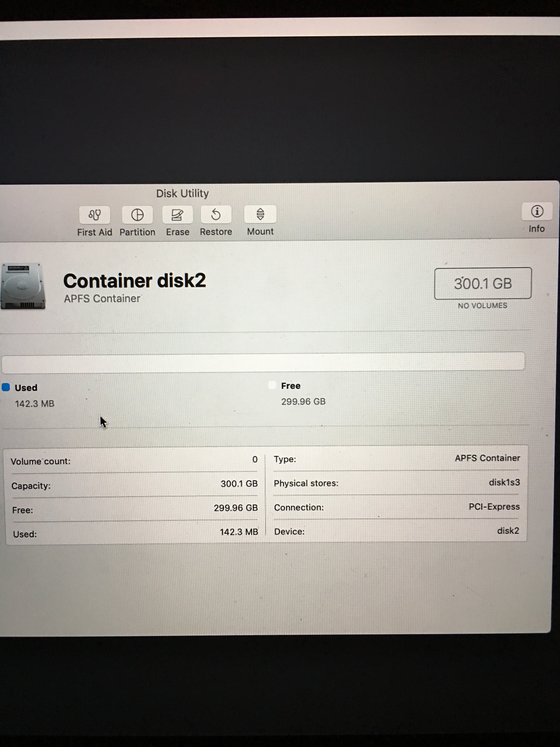Click the 'Used' legend label

point(26,388)
